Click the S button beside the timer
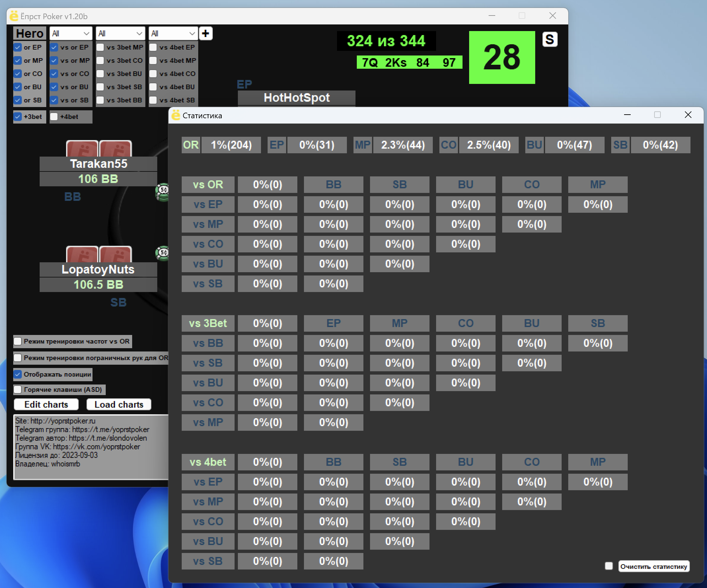 pos(550,39)
